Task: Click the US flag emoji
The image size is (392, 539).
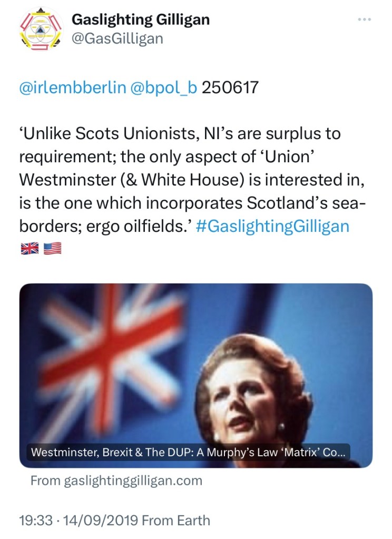Action: 52,249
